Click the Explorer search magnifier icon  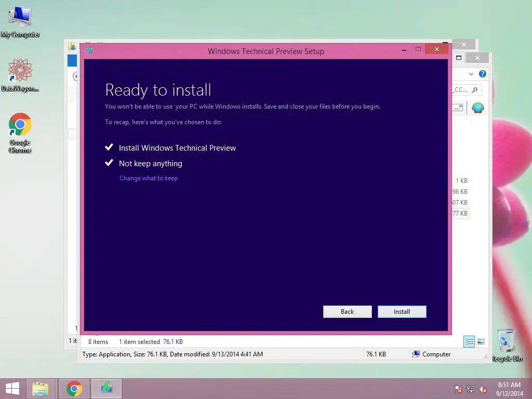point(475,89)
